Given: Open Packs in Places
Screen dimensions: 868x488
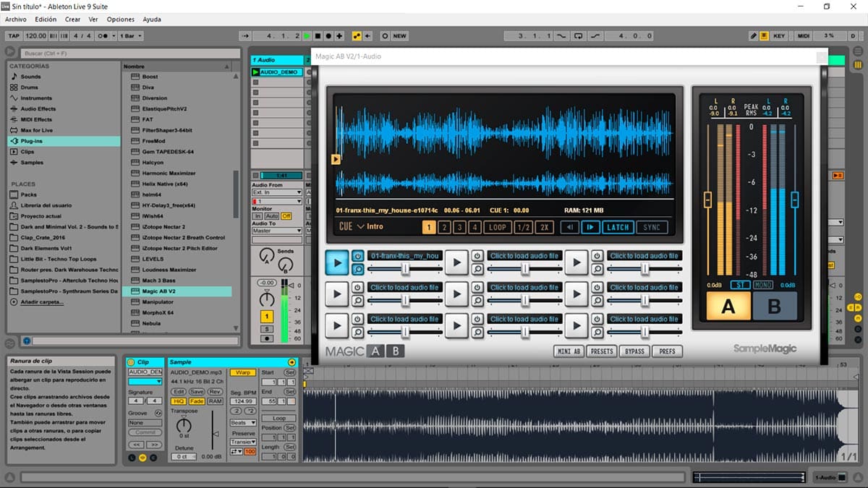Looking at the screenshot, I should pyautogui.click(x=29, y=194).
